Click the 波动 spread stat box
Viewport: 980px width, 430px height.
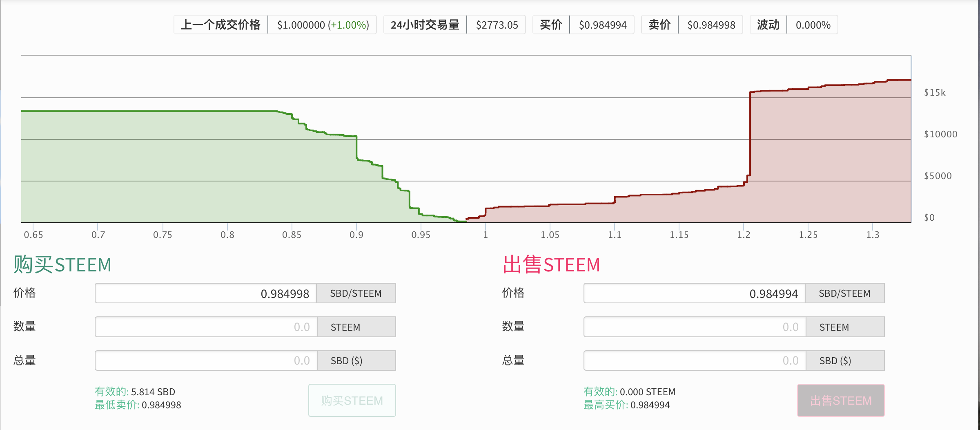pos(793,25)
